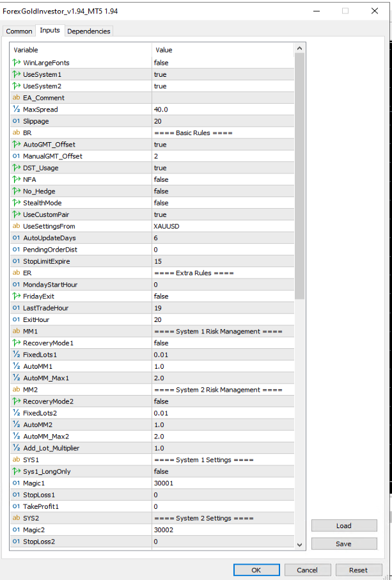Image resolution: width=392 pixels, height=580 pixels.
Task: Toggle the WinLargeFonts false value
Action: 161,63
